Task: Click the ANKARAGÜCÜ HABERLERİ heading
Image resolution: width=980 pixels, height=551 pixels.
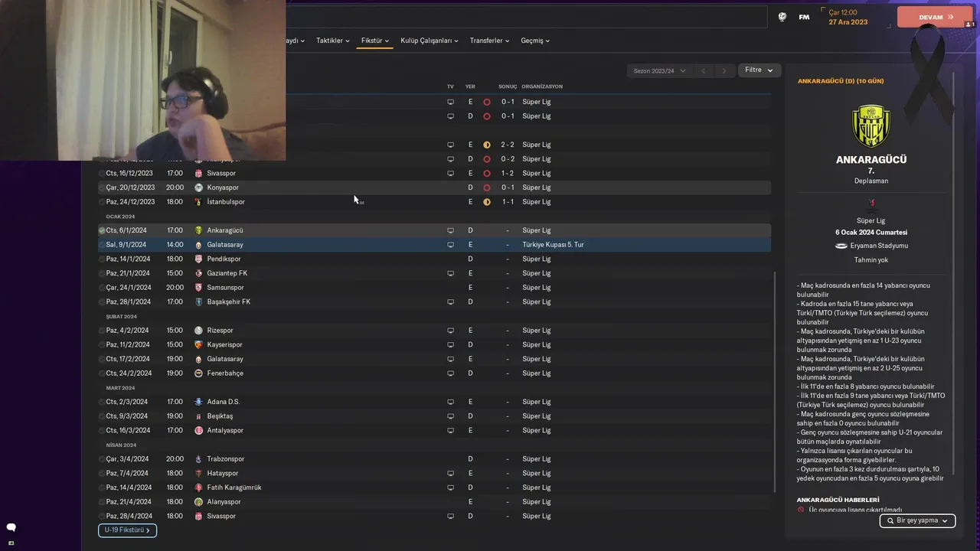Action: [838, 500]
